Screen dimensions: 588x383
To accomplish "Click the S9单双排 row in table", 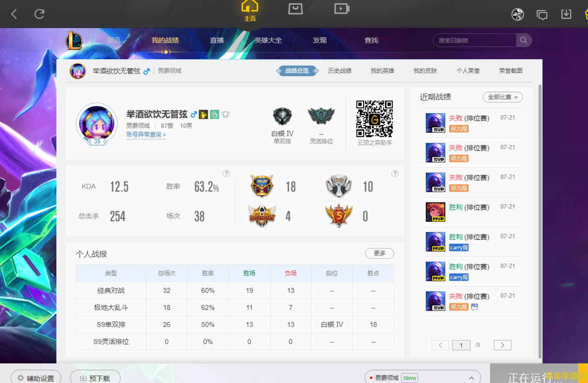I will (235, 325).
